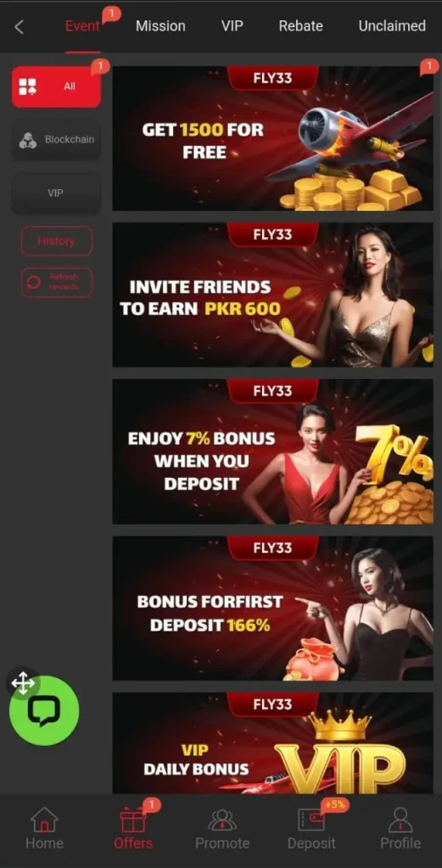Switch to the Mission tab
The height and width of the screenshot is (868, 442).
pyautogui.click(x=160, y=26)
